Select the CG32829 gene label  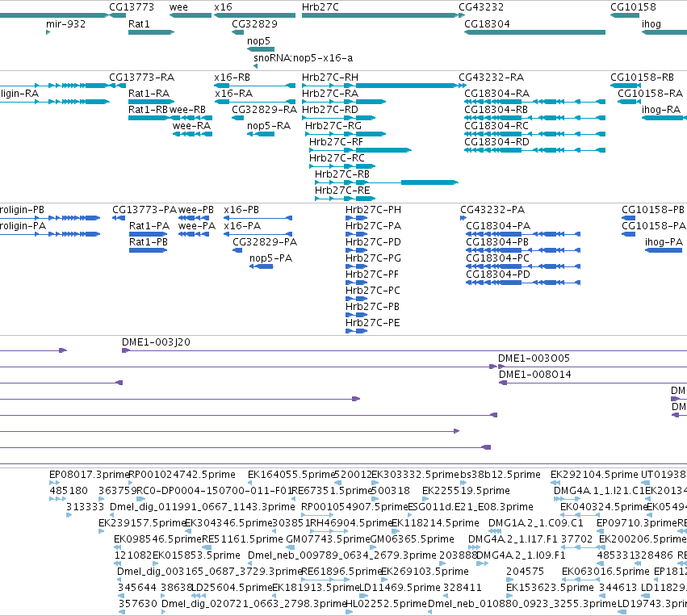[x=254, y=23]
